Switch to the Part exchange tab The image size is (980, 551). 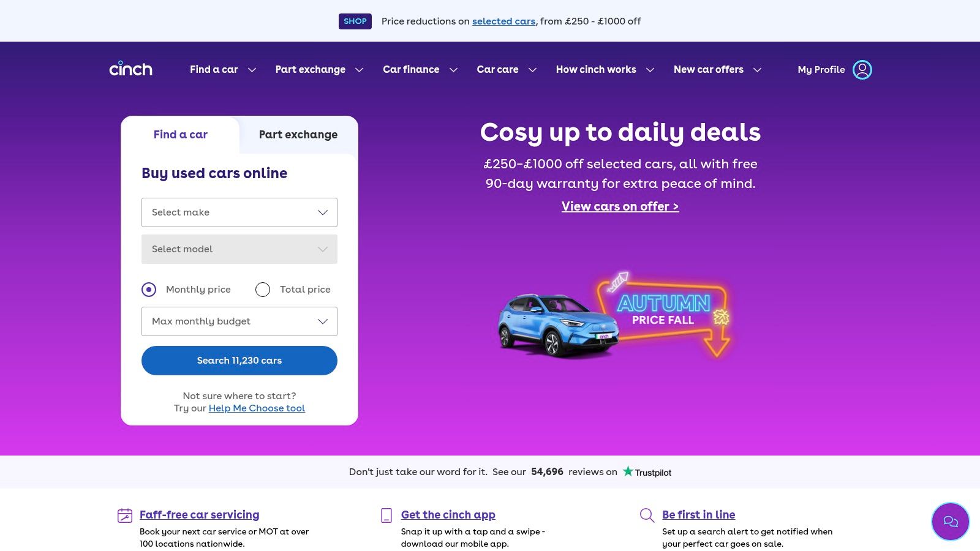coord(298,135)
